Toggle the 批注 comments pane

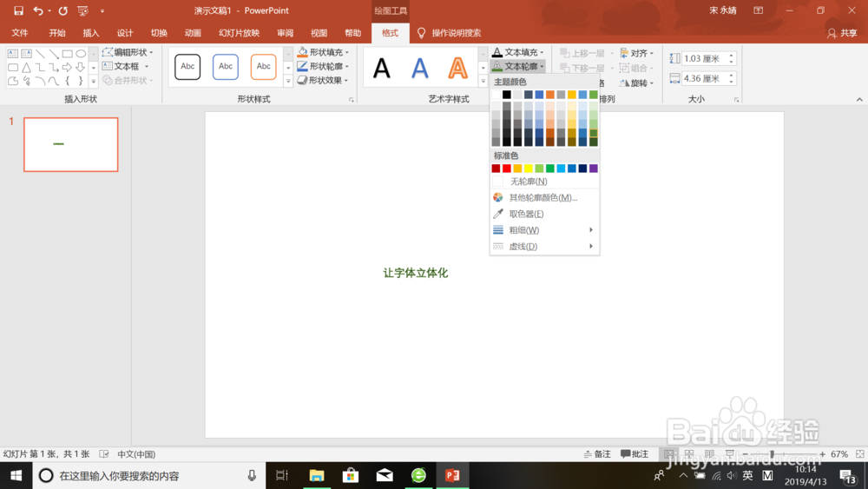click(x=635, y=454)
